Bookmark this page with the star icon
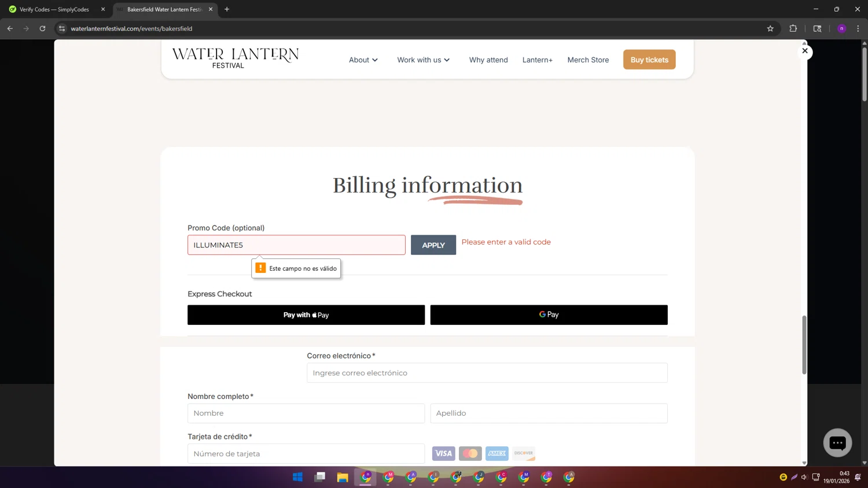The image size is (868, 488). pos(770,28)
